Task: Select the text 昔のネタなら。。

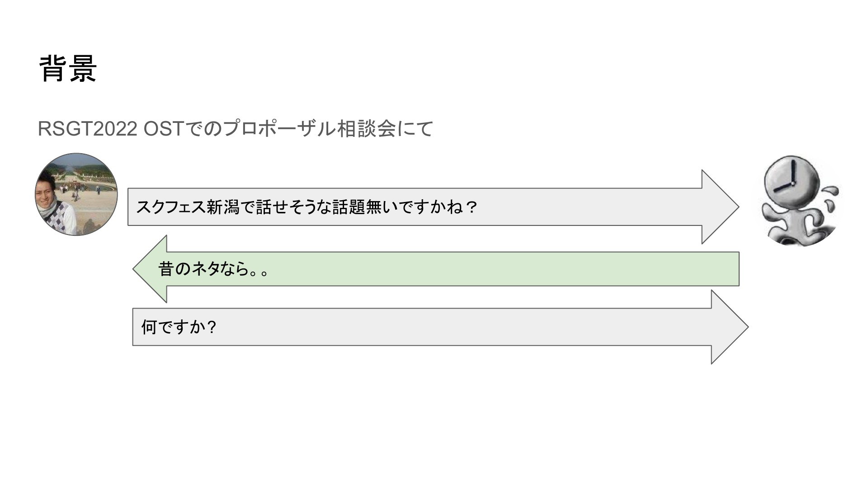Action: tap(214, 269)
